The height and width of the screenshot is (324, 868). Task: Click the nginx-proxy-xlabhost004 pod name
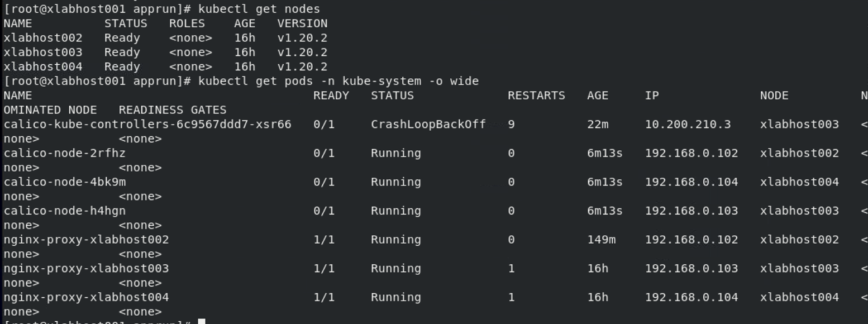[x=86, y=298]
